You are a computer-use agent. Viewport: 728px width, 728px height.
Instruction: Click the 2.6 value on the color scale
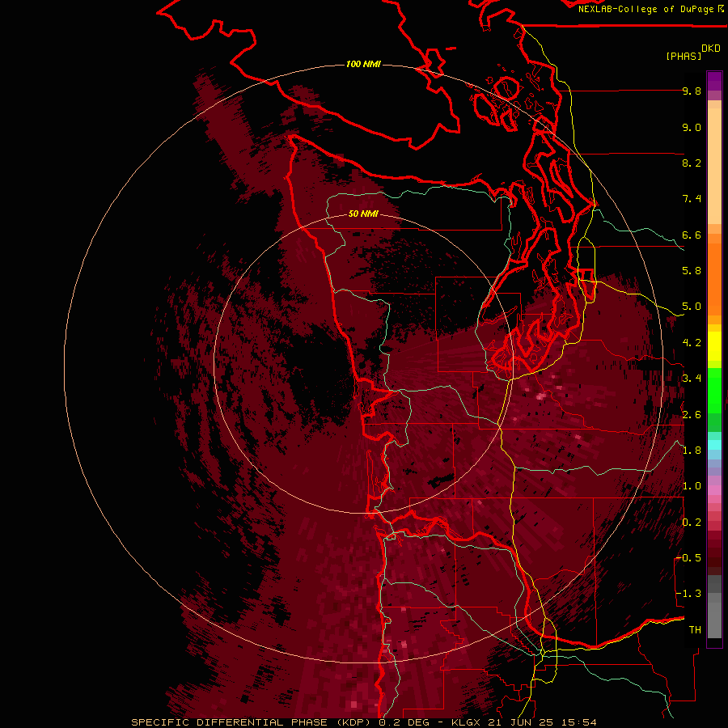[x=692, y=415]
